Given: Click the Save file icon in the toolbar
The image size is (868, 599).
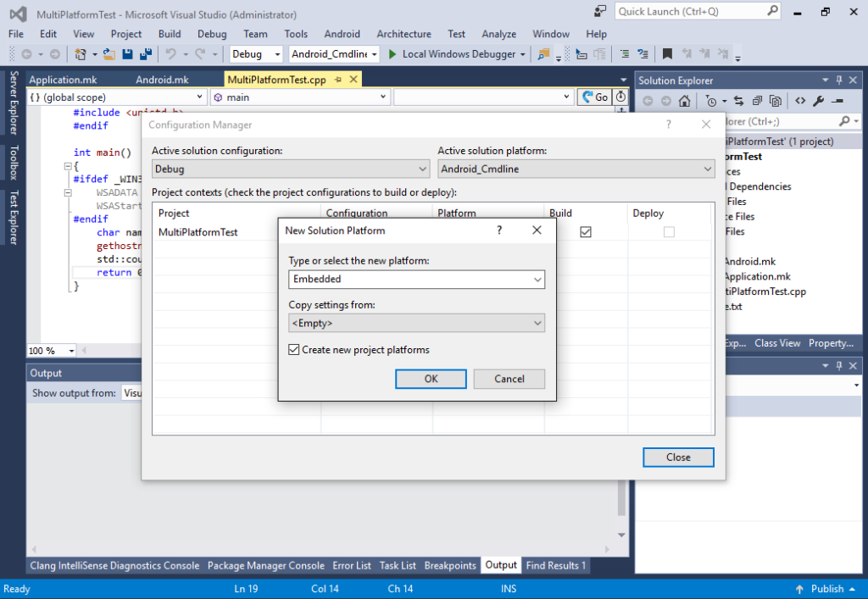Looking at the screenshot, I should click(125, 53).
